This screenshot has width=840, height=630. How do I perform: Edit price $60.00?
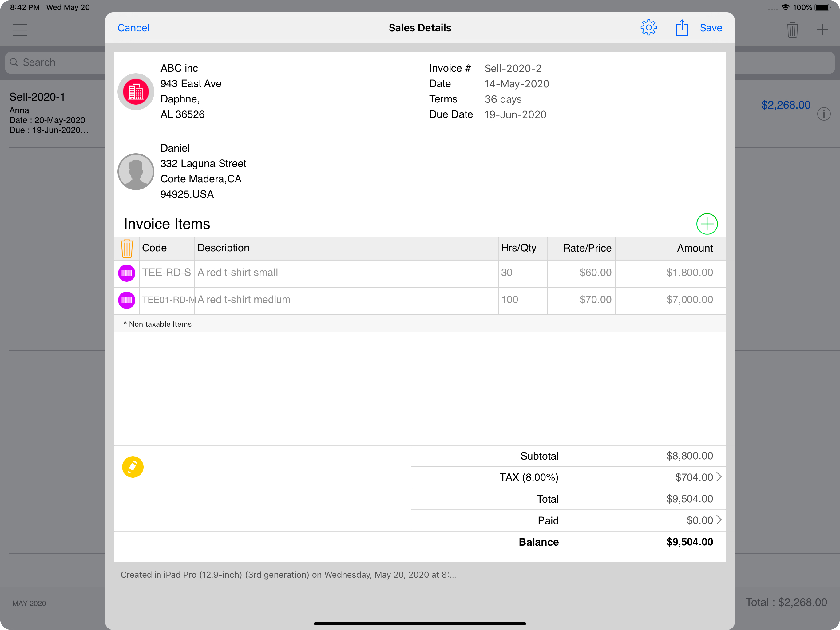[581, 273]
